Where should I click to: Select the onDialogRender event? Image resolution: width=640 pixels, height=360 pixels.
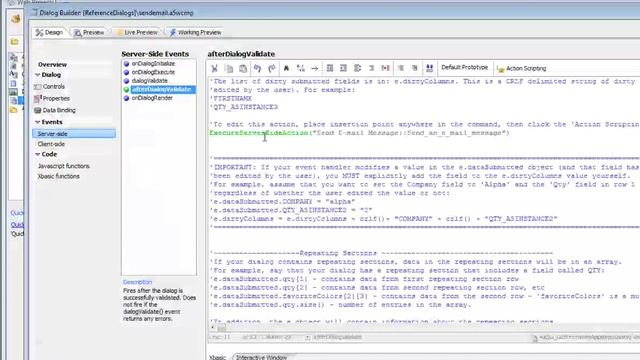[152, 98]
